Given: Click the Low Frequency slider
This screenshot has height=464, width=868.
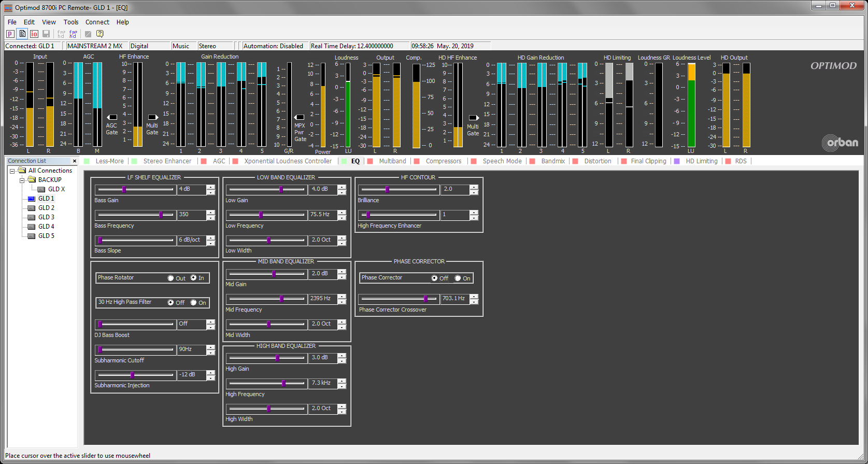Looking at the screenshot, I should (x=267, y=215).
